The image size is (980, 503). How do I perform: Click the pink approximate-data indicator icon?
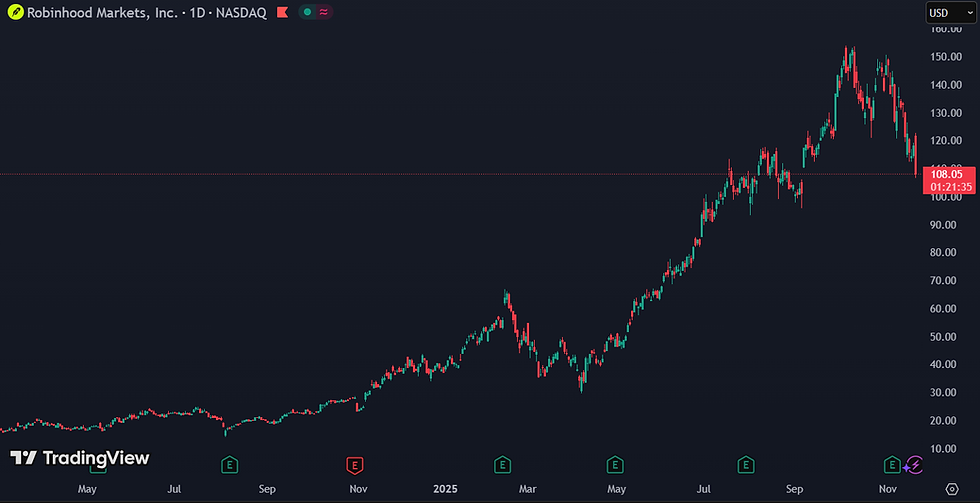(324, 12)
